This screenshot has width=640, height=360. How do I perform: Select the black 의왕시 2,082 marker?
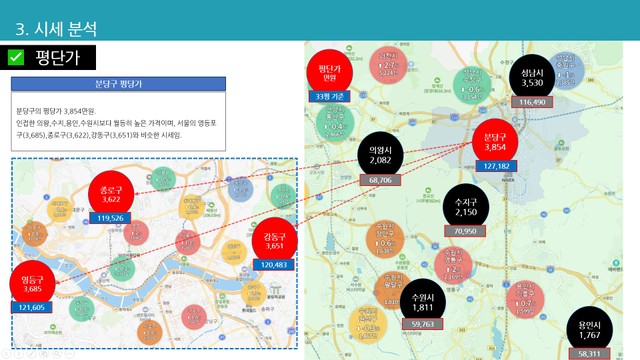click(380, 155)
